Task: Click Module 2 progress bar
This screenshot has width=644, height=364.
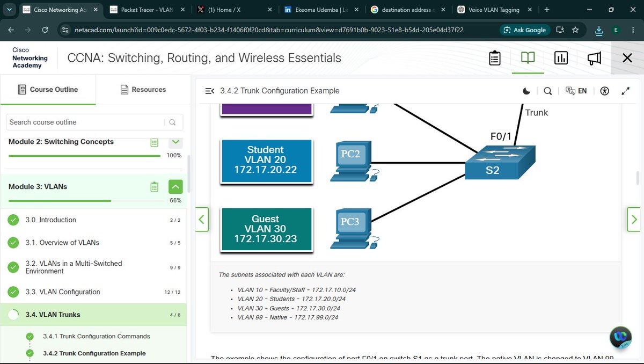Action: pos(84,156)
